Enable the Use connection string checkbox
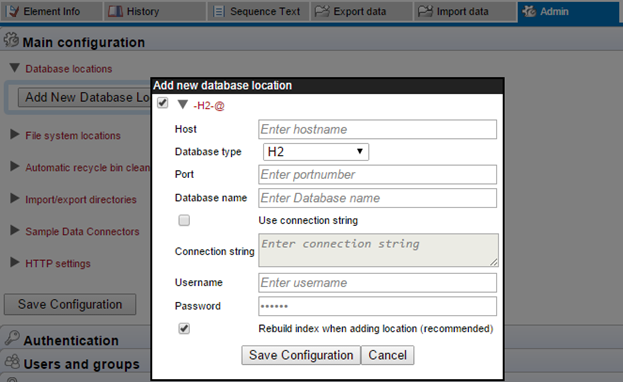623x382 pixels. tap(184, 220)
